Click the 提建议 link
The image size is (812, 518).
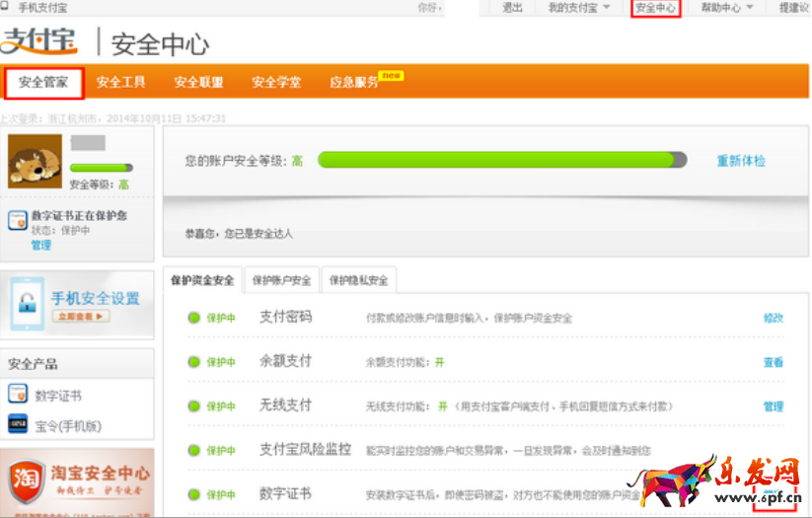click(794, 8)
